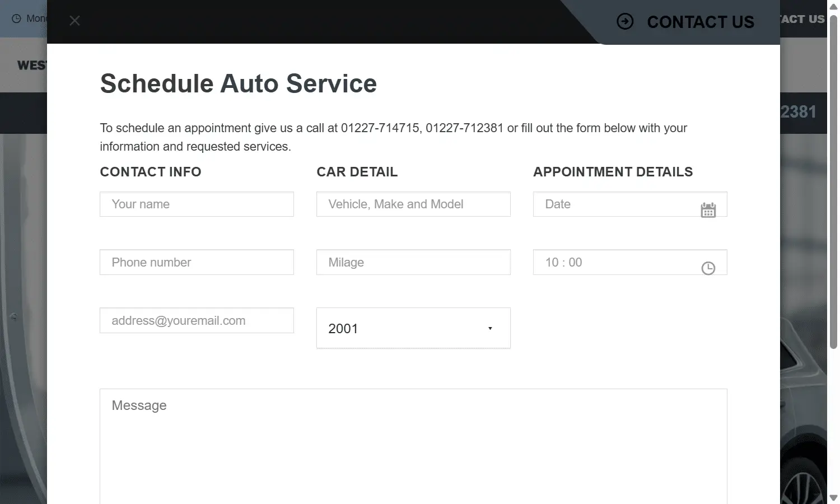Open the Date input field
840x504 pixels.
click(616, 204)
